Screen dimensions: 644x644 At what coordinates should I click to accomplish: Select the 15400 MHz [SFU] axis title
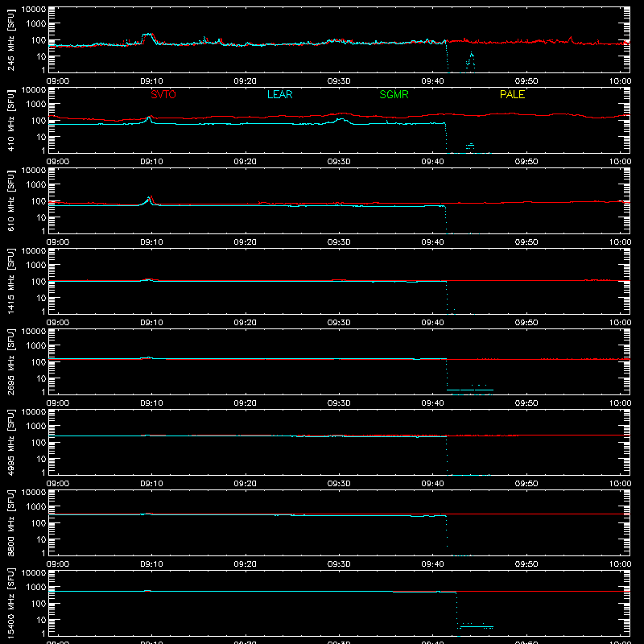click(11, 603)
